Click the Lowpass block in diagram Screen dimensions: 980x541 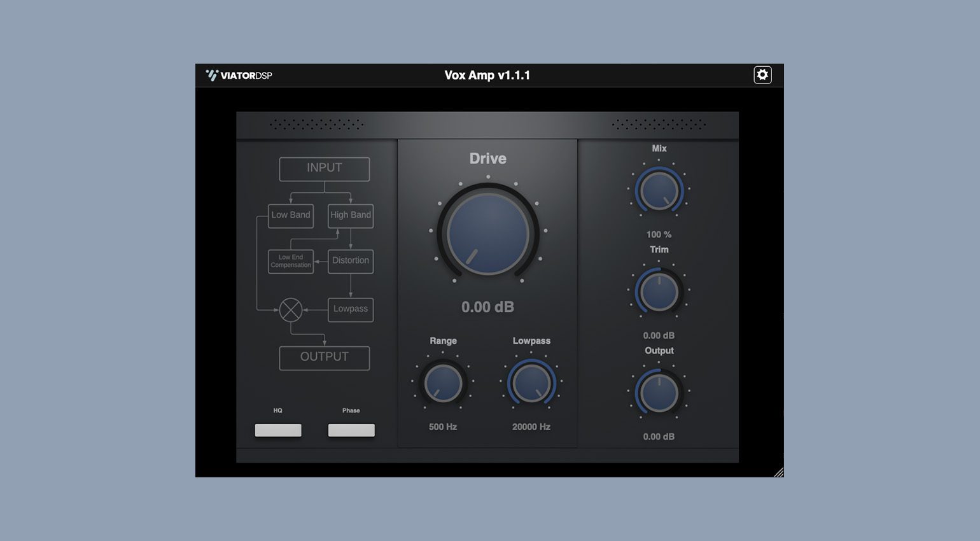[351, 309]
